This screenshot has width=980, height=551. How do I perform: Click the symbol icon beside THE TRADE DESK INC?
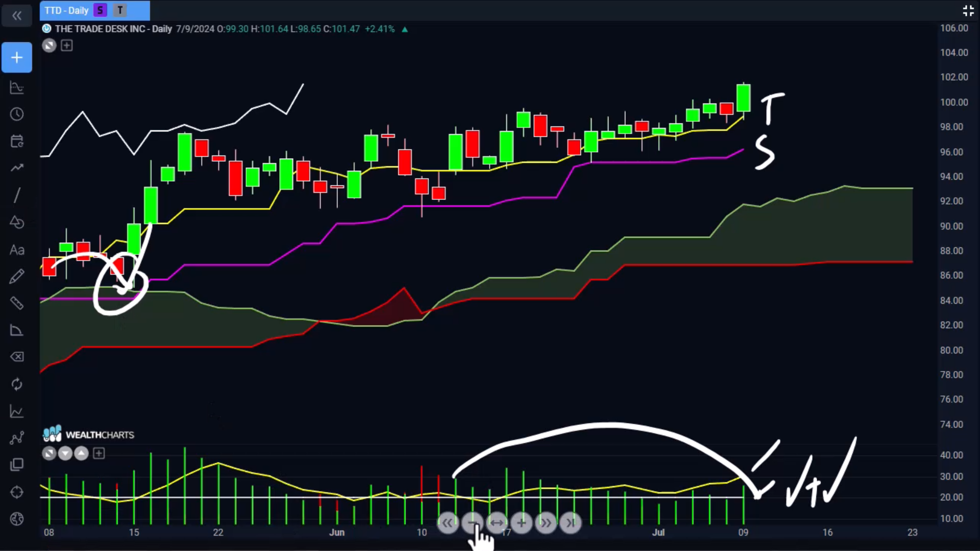coord(46,29)
